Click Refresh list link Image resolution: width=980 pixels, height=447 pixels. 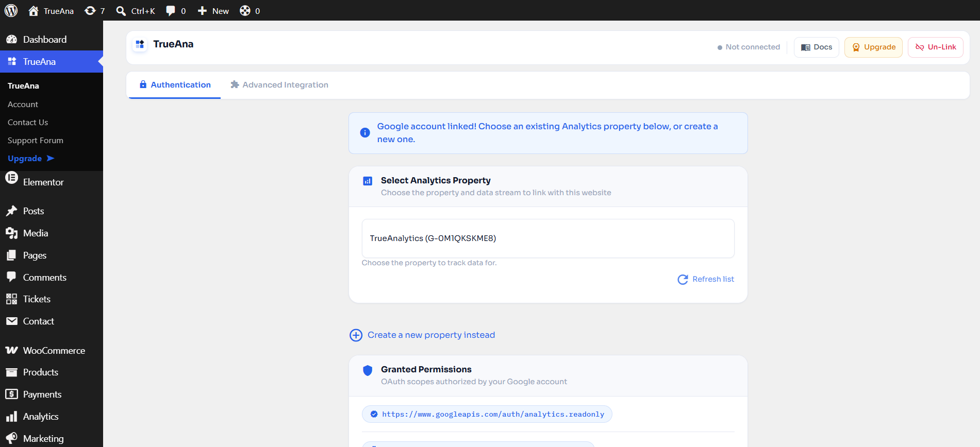pyautogui.click(x=713, y=279)
